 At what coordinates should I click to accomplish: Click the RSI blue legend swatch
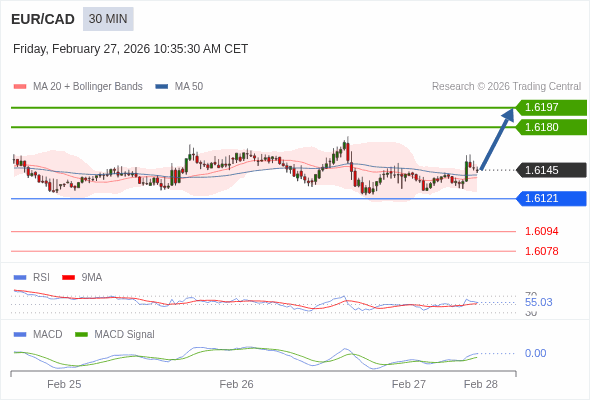point(20,278)
